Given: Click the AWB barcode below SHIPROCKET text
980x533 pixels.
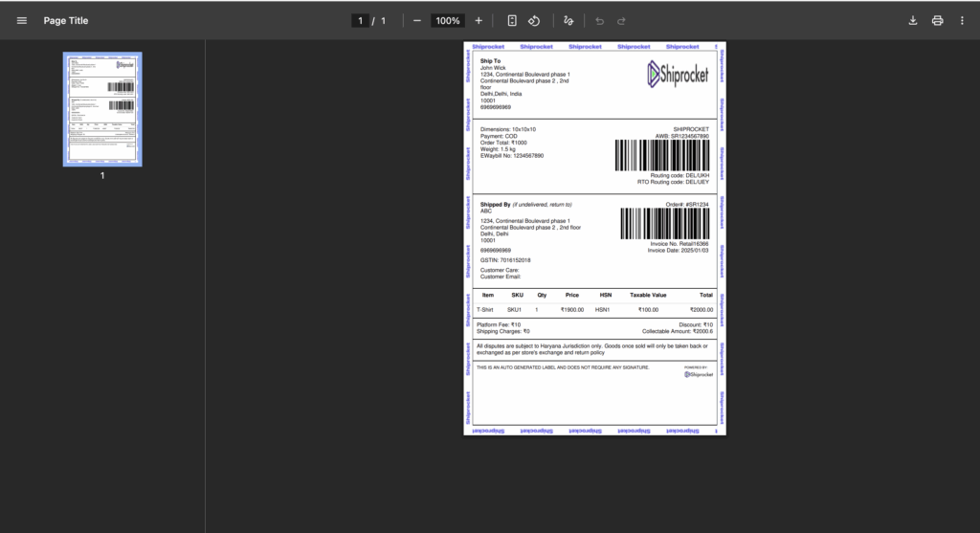Looking at the screenshot, I should point(661,155).
